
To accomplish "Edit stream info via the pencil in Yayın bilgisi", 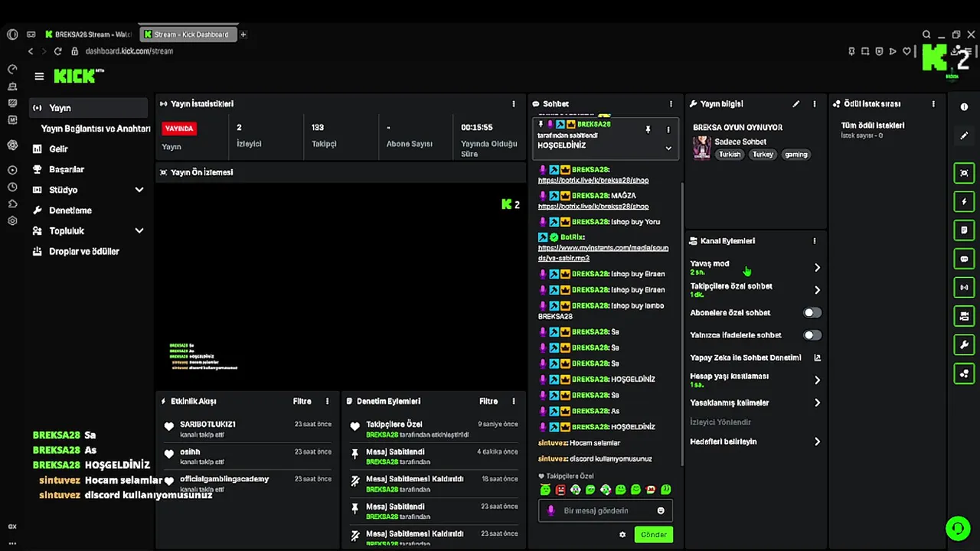I will 796,103.
